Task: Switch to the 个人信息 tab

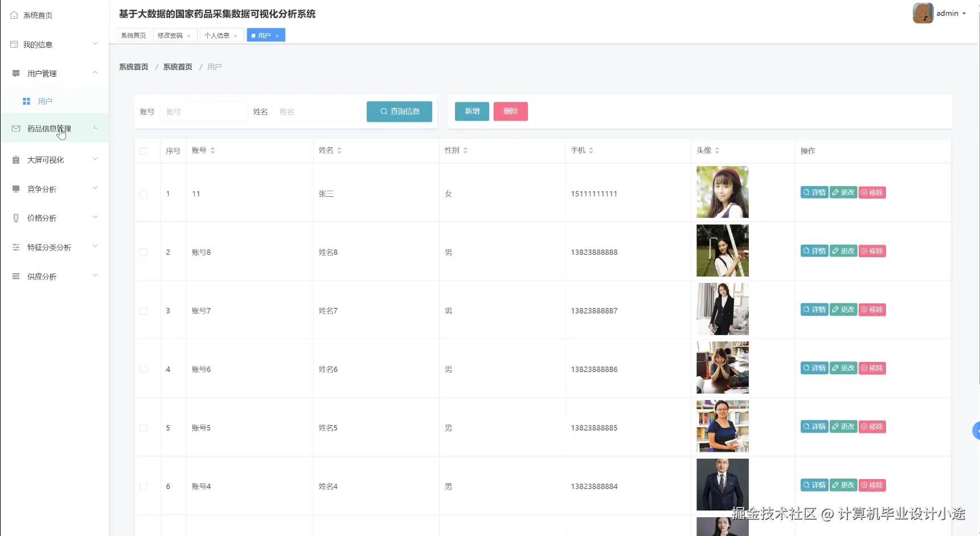Action: point(217,35)
